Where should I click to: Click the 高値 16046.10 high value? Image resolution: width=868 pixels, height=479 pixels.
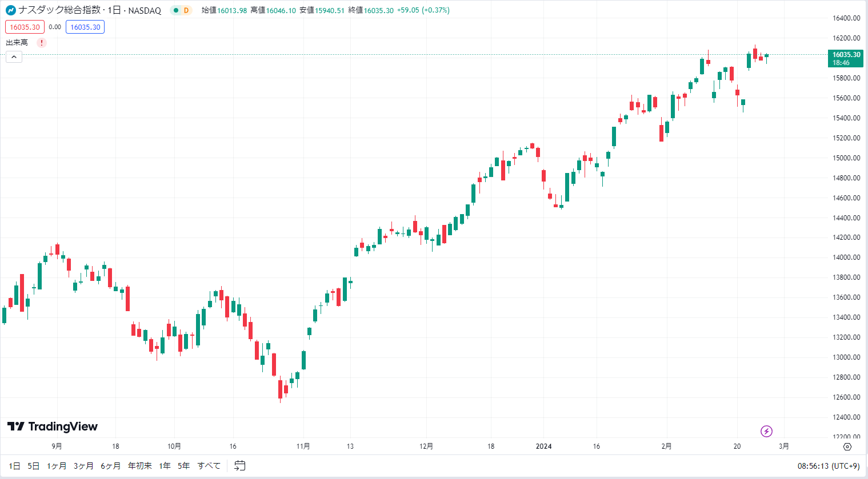tap(273, 10)
